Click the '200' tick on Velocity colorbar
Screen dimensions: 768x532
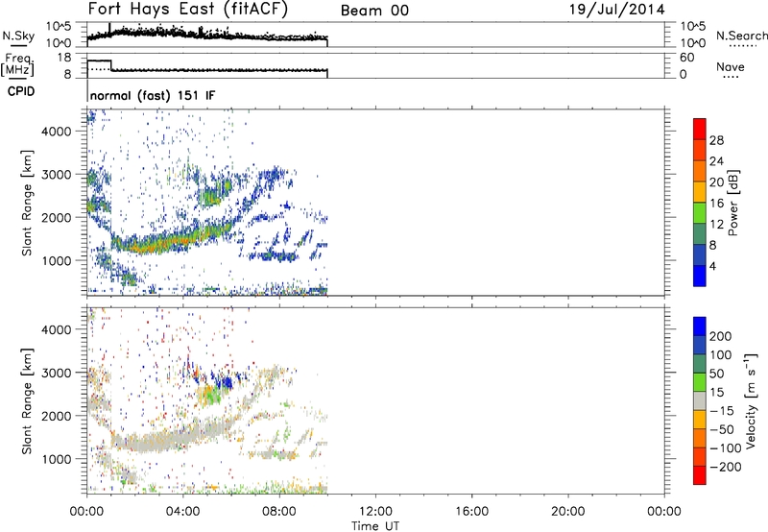(x=721, y=336)
